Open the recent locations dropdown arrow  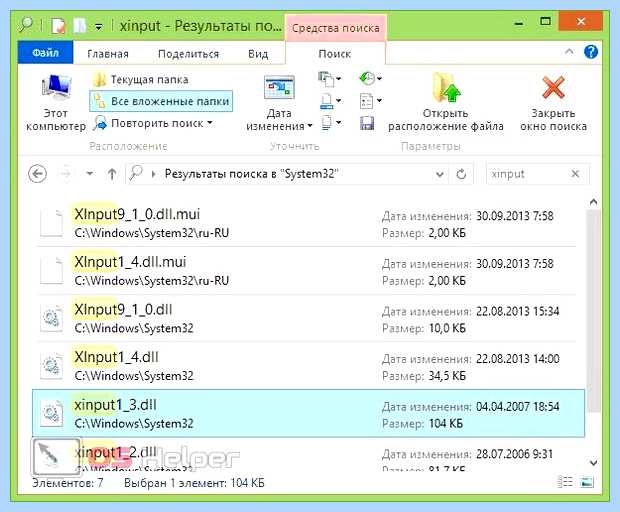[90, 174]
